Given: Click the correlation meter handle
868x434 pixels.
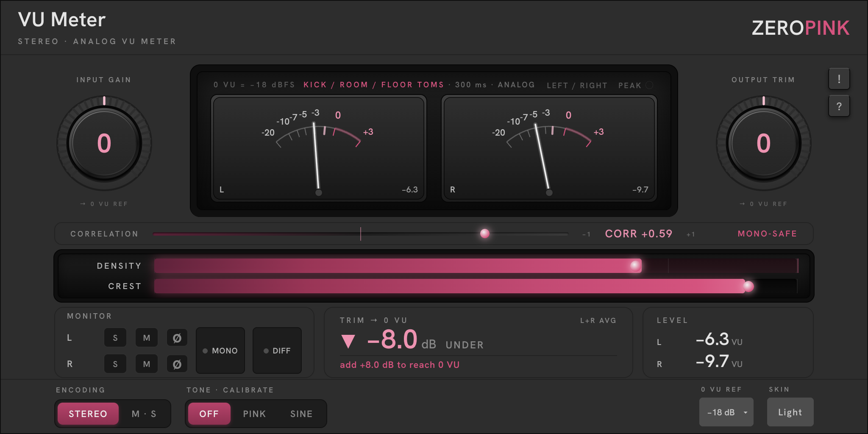Looking at the screenshot, I should (485, 234).
